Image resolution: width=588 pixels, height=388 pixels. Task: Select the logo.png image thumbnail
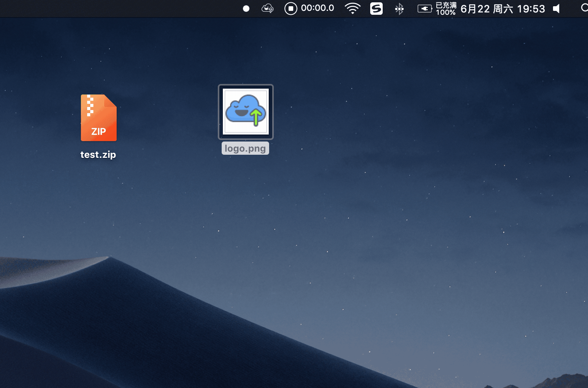(x=246, y=112)
